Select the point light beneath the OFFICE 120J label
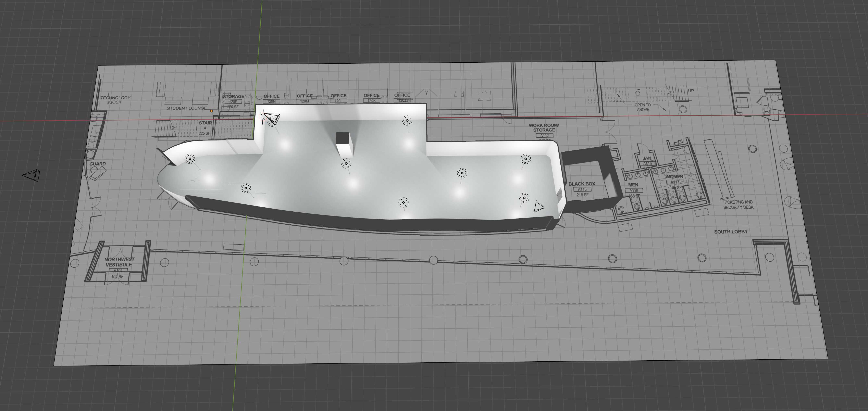Screen dimensions: 868x411 tap(407, 120)
